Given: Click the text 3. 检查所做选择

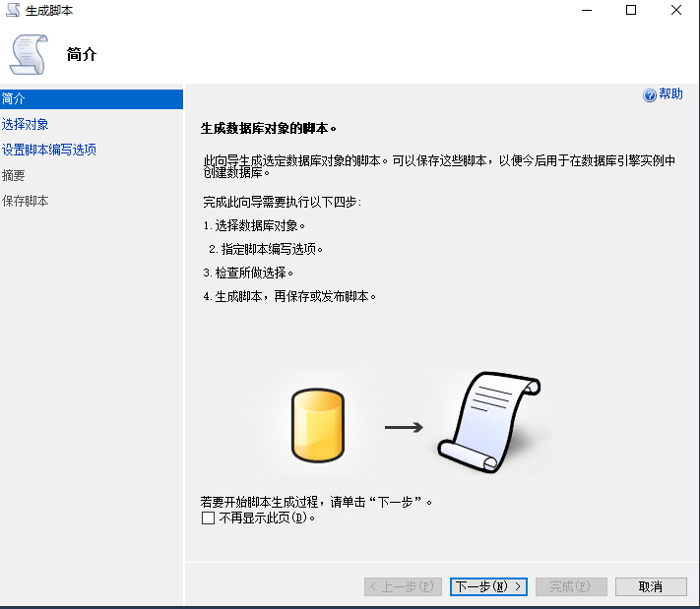Looking at the screenshot, I should coord(248,273).
